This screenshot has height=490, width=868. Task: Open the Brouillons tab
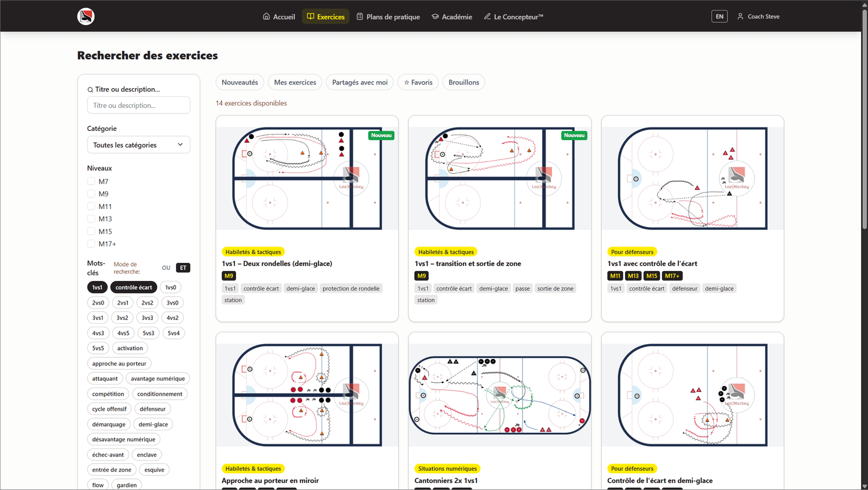click(464, 82)
